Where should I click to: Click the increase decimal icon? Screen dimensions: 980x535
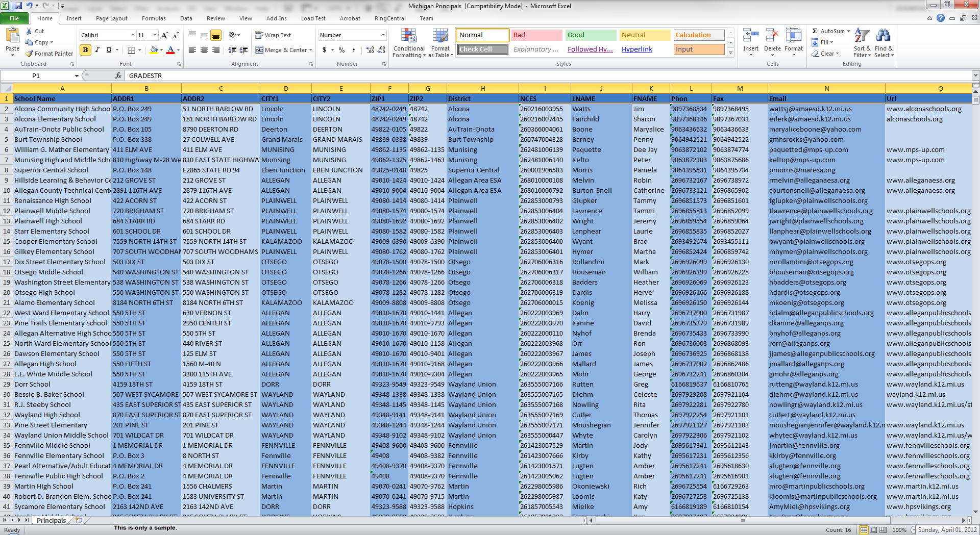(370, 50)
